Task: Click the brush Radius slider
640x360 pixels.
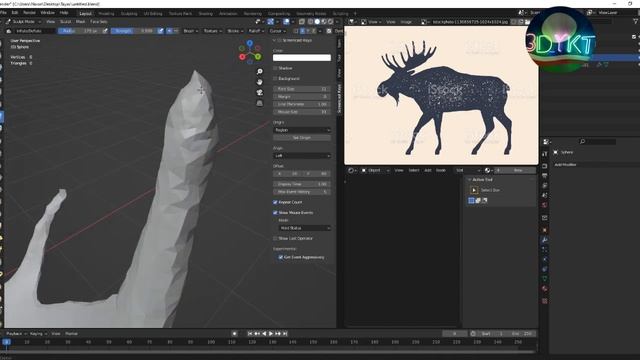Action: point(79,31)
